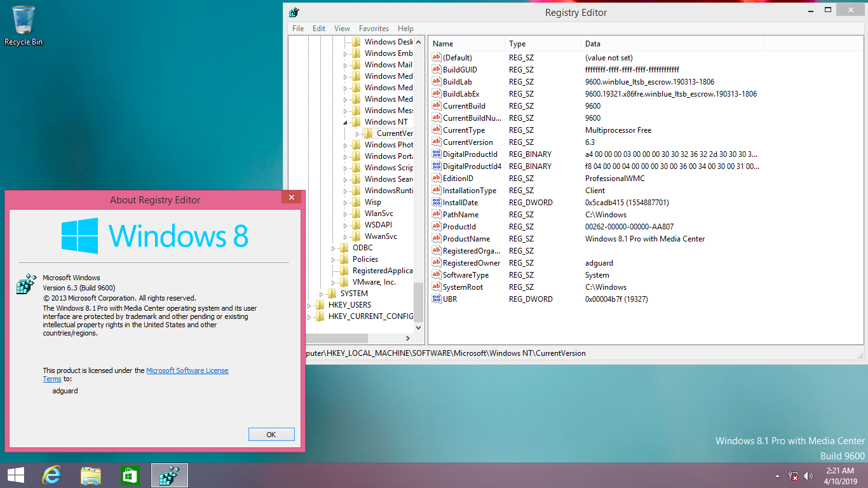Select the UBR DWORD value icon
Screen dimensions: 868x488
pyautogui.click(x=437, y=299)
